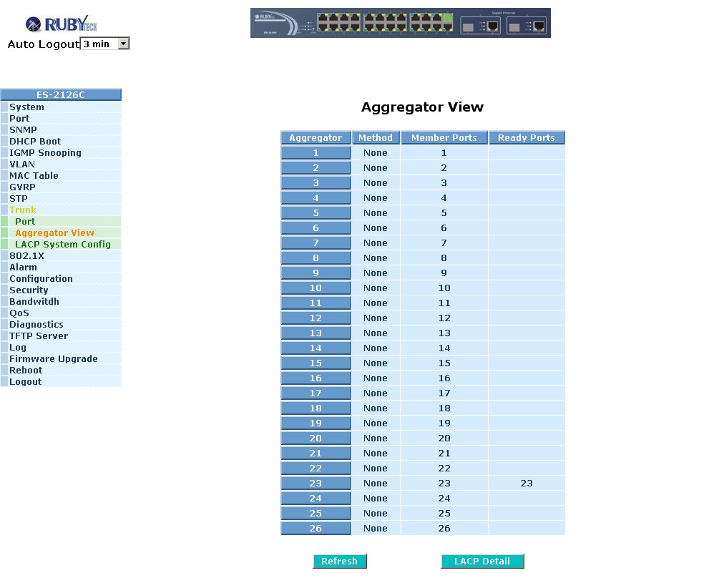Click Logout in the sidebar
This screenshot has width=719, height=588.
click(25, 382)
